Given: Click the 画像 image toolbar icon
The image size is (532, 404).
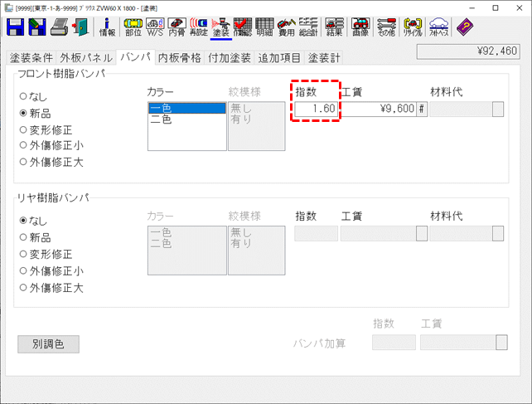Looking at the screenshot, I should pos(360,28).
